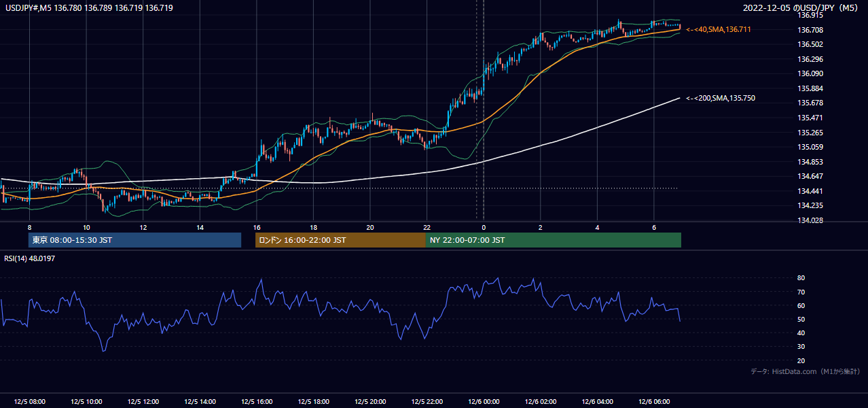Click hour label 0 under price chart
This screenshot has width=868, height=408.
(484, 227)
